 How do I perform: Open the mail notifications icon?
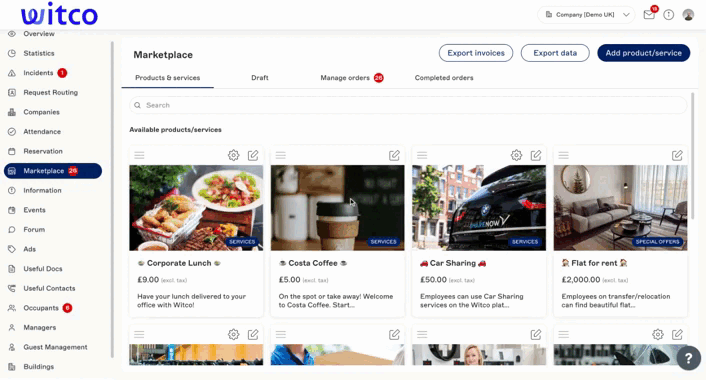tap(649, 15)
